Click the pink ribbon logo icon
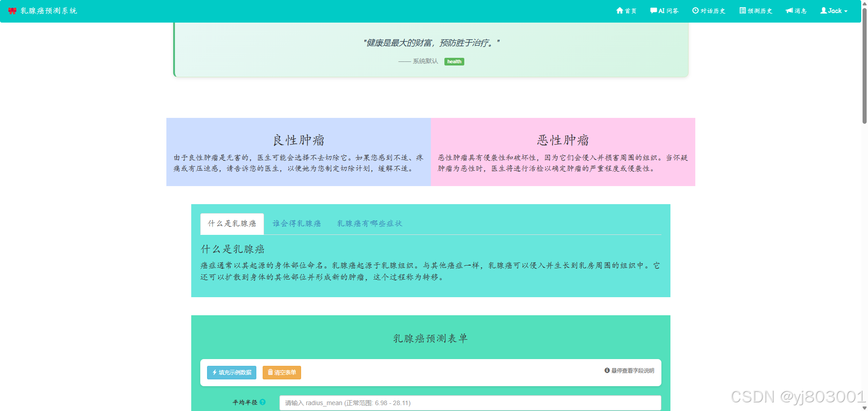Viewport: 868px width, 411px height. pos(12,11)
